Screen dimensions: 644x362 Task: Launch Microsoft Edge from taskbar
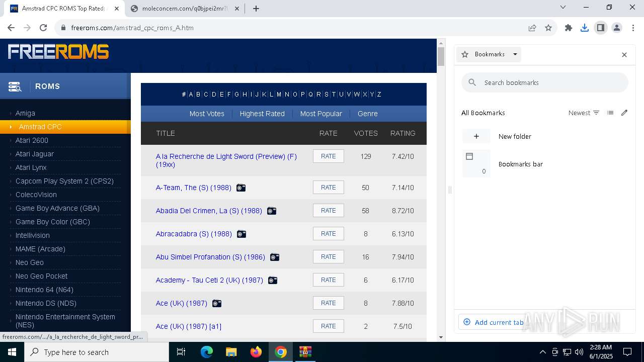[x=207, y=352]
